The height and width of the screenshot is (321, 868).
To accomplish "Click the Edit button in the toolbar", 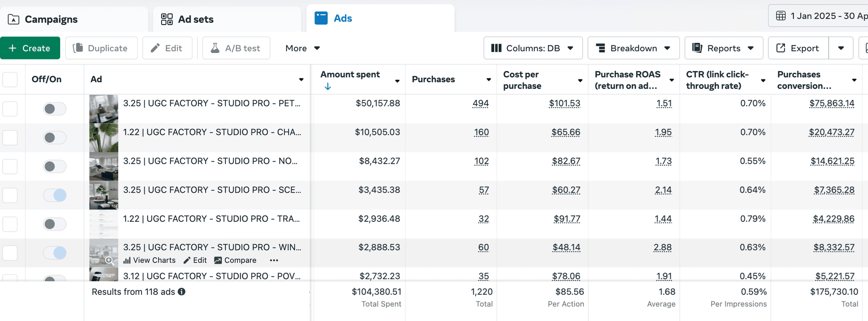I will tap(167, 48).
